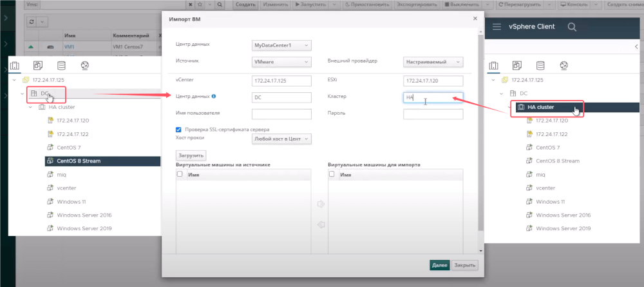Click the Далее button
The image size is (644, 287).
click(x=439, y=265)
